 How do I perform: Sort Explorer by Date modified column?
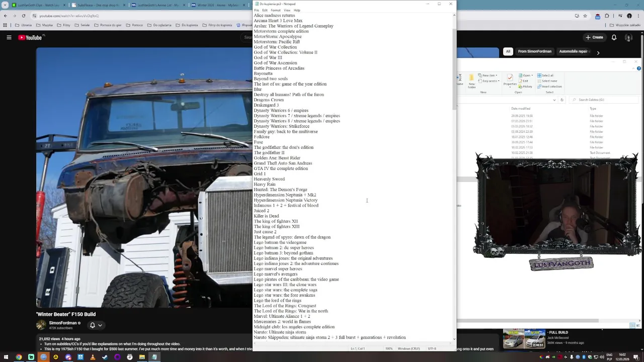coord(521,109)
